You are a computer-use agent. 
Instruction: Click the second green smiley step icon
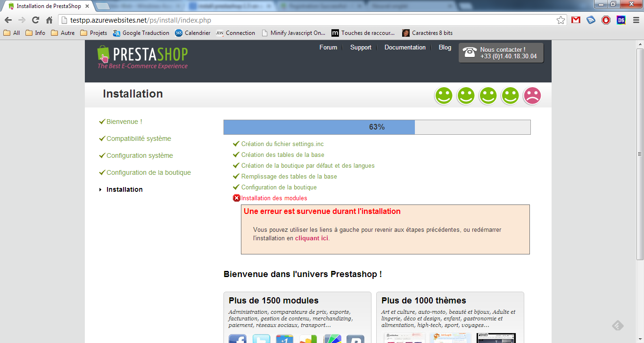[x=466, y=96]
